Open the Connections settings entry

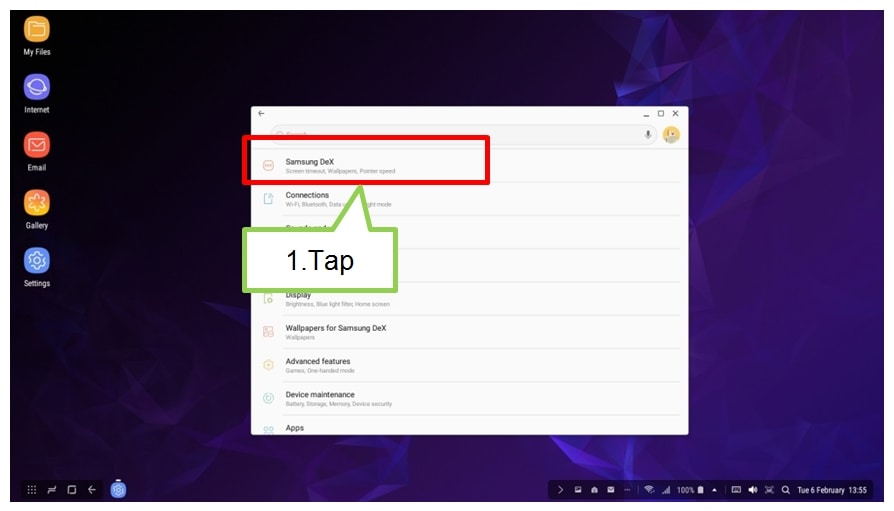click(469, 198)
